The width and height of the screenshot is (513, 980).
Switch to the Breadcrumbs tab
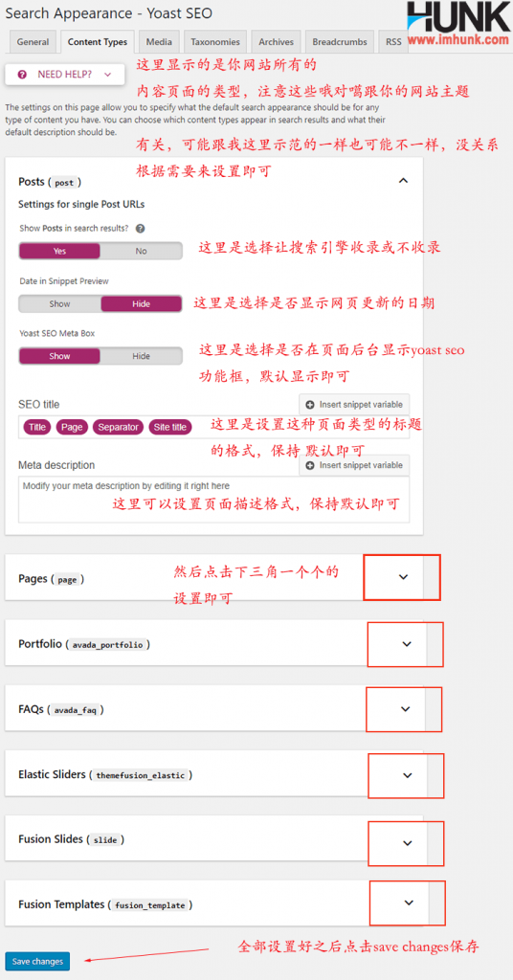tap(340, 42)
